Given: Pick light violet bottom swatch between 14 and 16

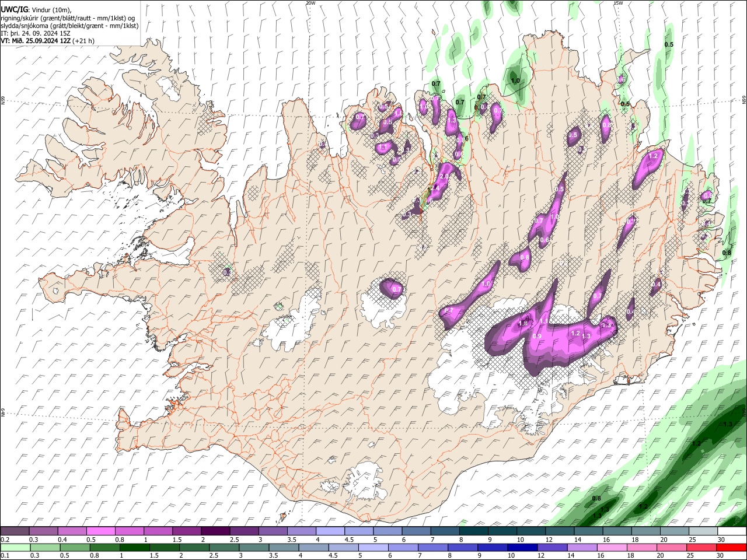Looking at the screenshot, I should click(x=581, y=547).
